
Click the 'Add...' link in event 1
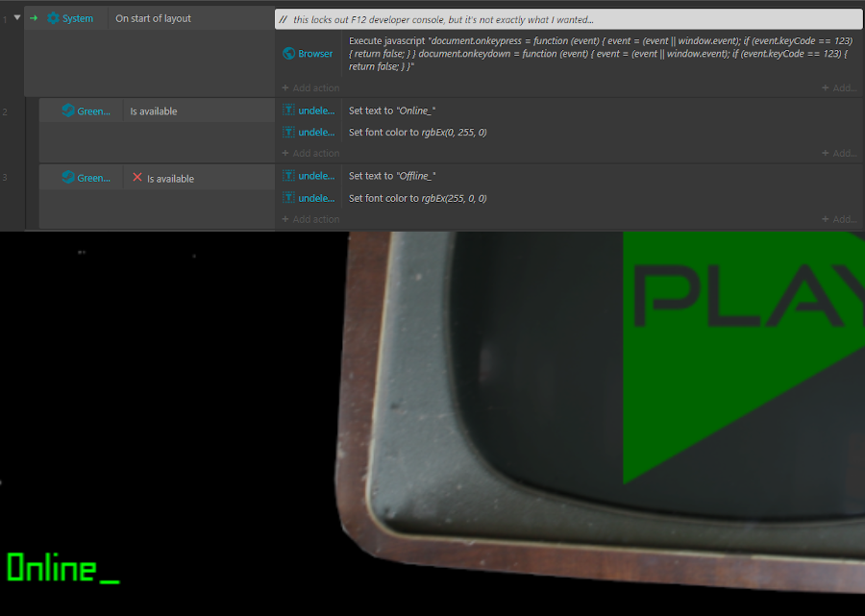click(x=839, y=87)
